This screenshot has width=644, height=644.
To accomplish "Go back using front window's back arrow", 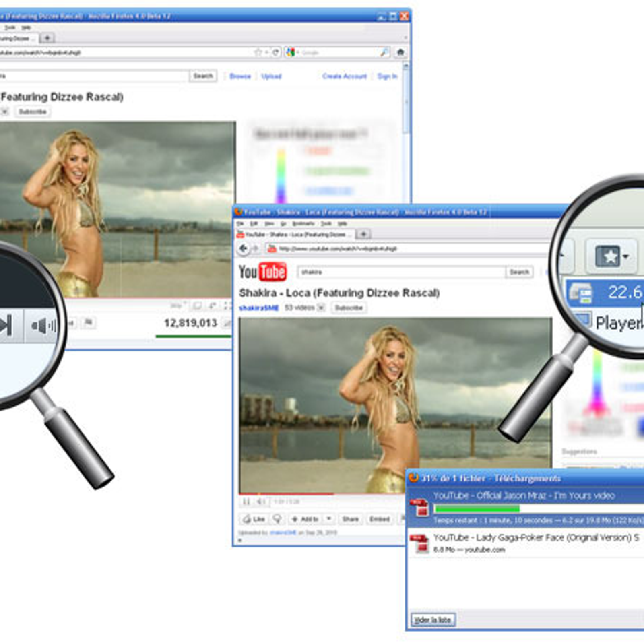I will pyautogui.click(x=243, y=248).
